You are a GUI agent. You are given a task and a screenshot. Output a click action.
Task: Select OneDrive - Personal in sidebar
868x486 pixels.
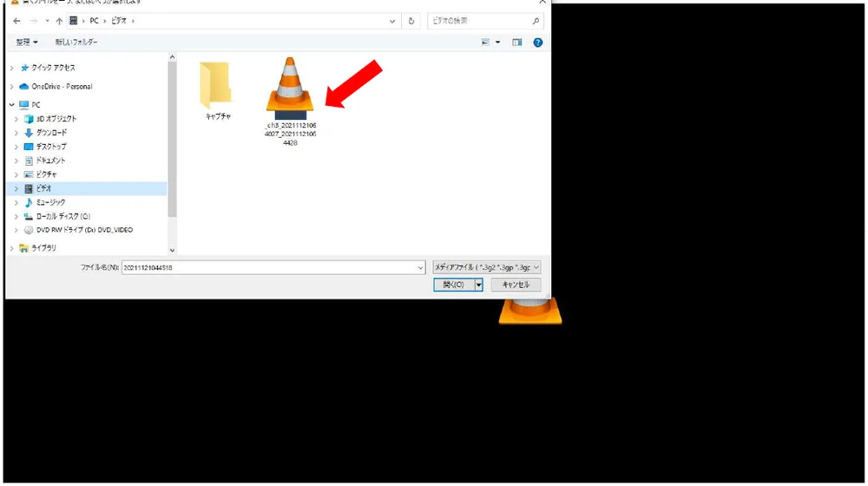[62, 86]
